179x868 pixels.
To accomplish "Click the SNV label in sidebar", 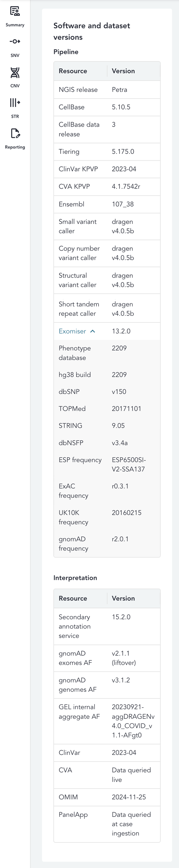I will click(x=15, y=55).
